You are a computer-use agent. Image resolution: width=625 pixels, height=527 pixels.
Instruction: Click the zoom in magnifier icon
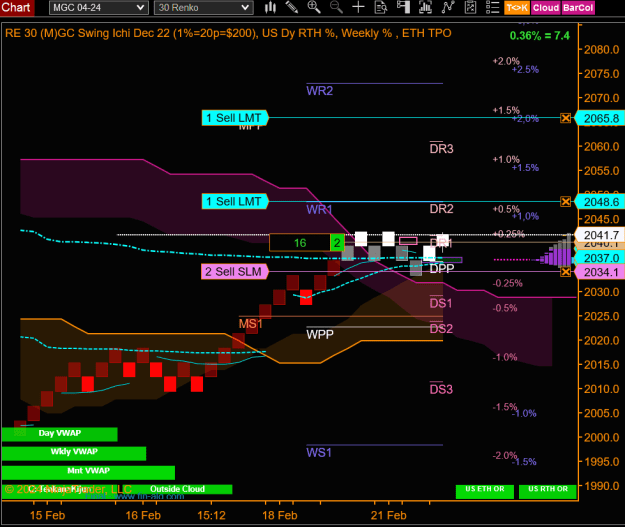314,7
